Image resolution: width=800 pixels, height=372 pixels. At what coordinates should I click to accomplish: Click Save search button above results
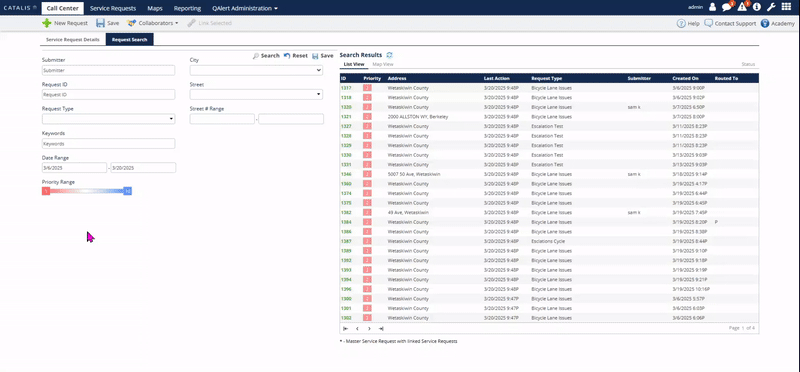(322, 56)
